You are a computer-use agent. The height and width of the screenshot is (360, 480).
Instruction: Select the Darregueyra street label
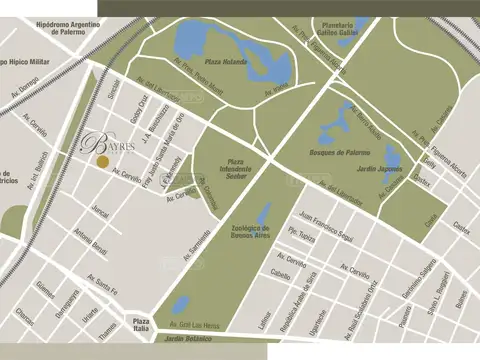click(68, 303)
